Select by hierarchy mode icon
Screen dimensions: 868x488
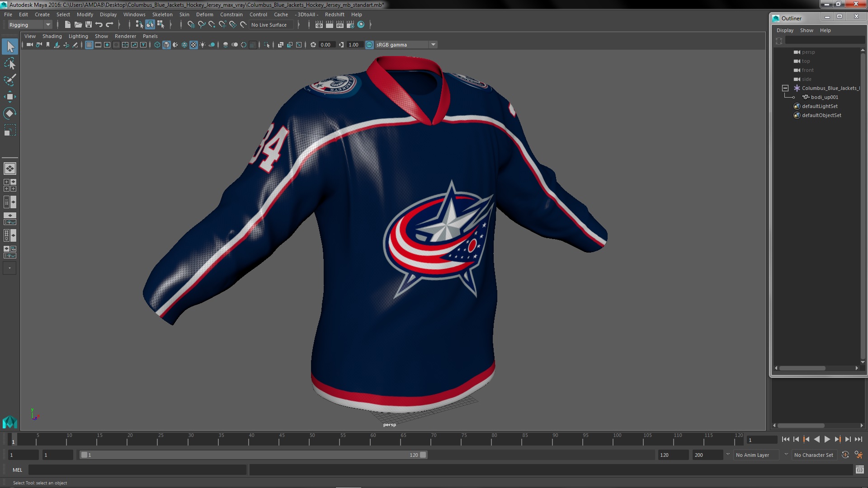pyautogui.click(x=139, y=25)
